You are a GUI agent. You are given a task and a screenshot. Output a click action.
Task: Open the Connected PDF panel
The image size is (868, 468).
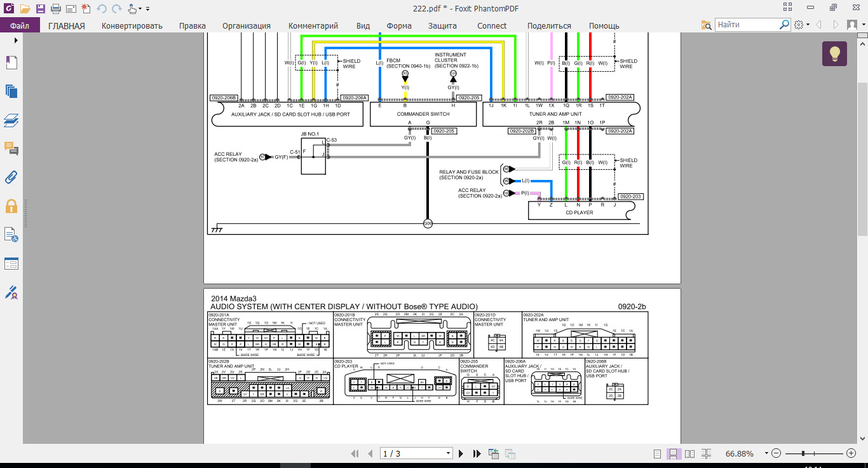click(11, 235)
